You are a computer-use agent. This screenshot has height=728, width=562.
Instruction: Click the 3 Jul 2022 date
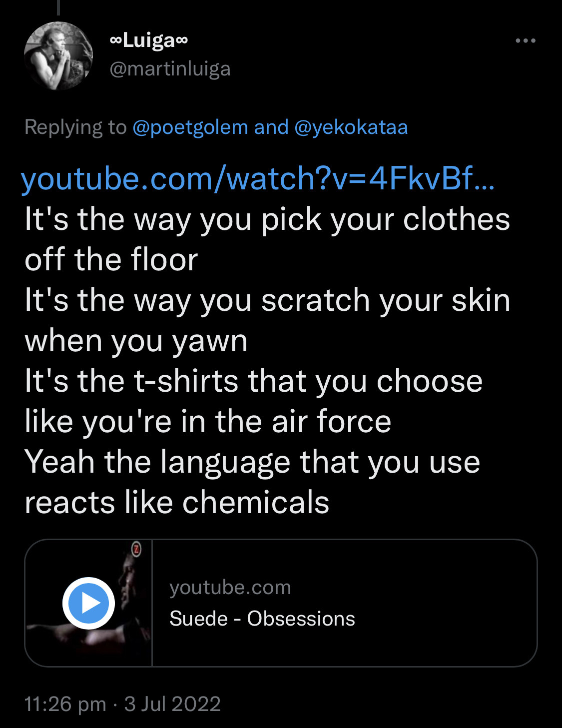pos(172,704)
